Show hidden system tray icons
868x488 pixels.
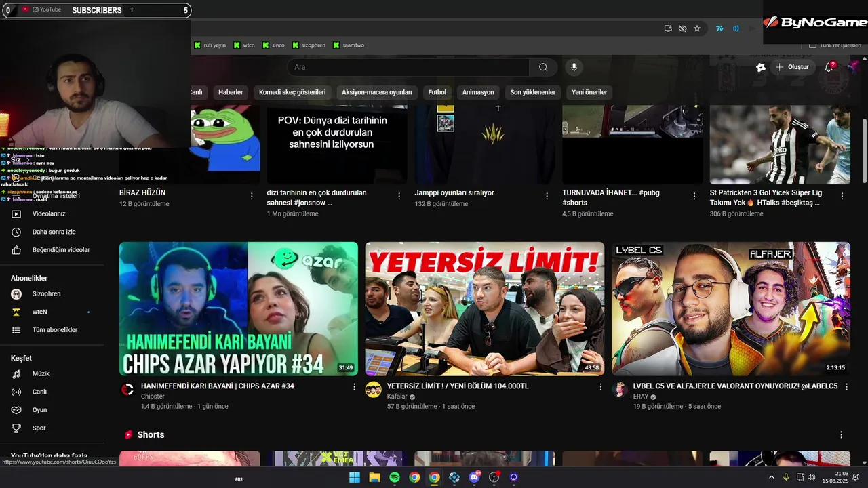(771, 477)
